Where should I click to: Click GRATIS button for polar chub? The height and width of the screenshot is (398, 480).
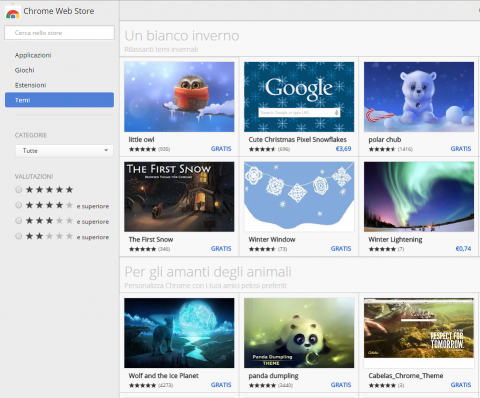point(461,149)
